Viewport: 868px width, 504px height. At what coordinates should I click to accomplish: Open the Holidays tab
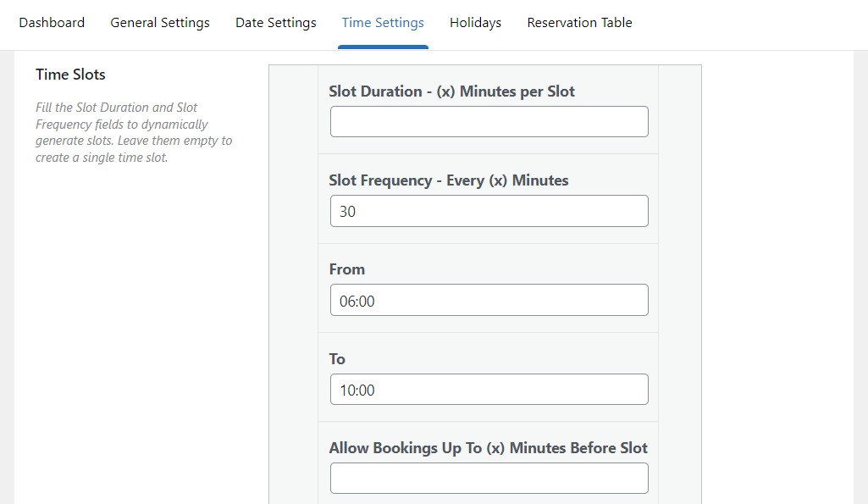pos(475,23)
